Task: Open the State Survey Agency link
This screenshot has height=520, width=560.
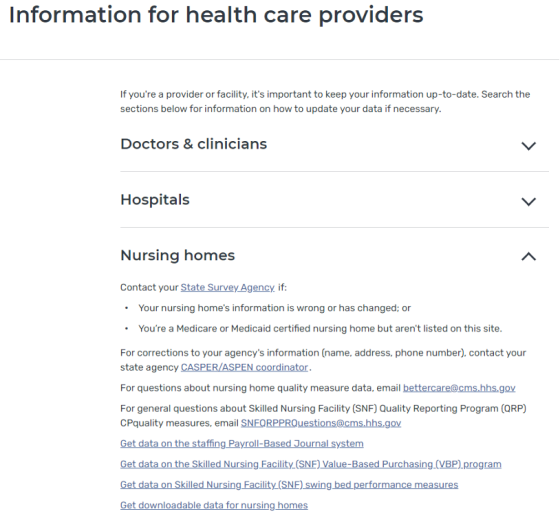Action: [228, 288]
